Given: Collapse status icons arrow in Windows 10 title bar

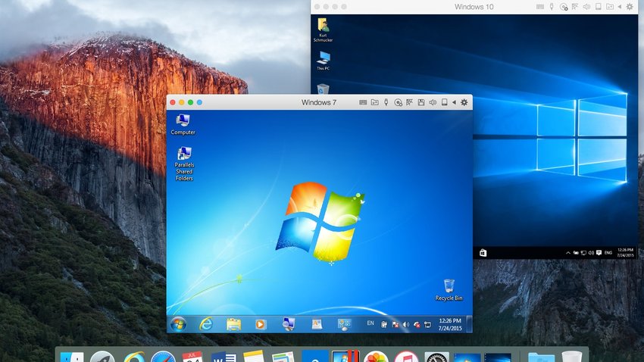Looking at the screenshot, I should click(619, 7).
